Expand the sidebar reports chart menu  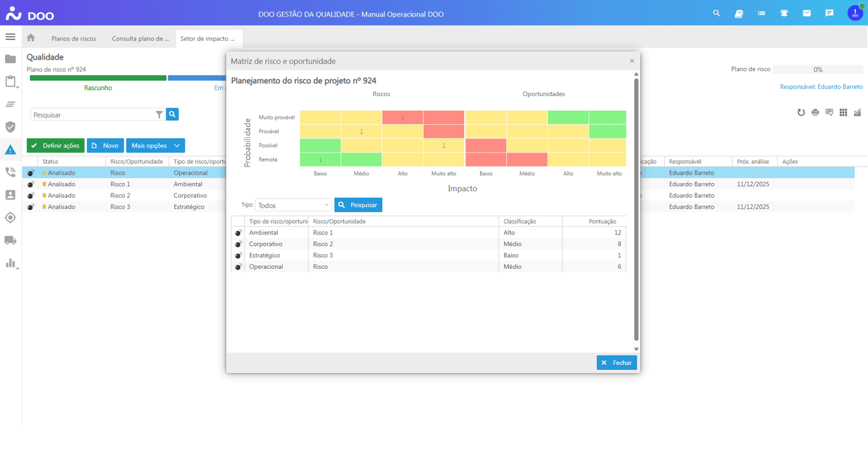click(11, 263)
